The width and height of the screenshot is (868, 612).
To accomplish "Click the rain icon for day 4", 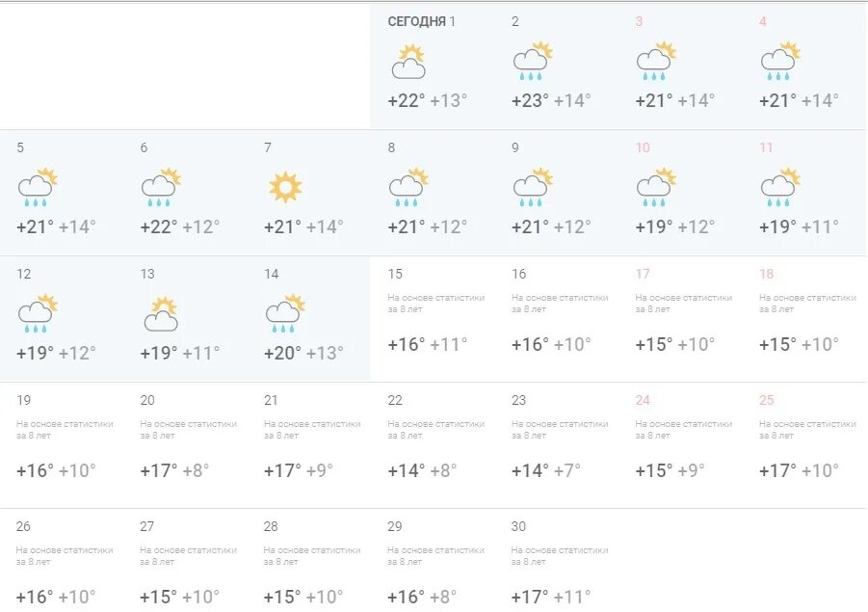I will (x=780, y=61).
